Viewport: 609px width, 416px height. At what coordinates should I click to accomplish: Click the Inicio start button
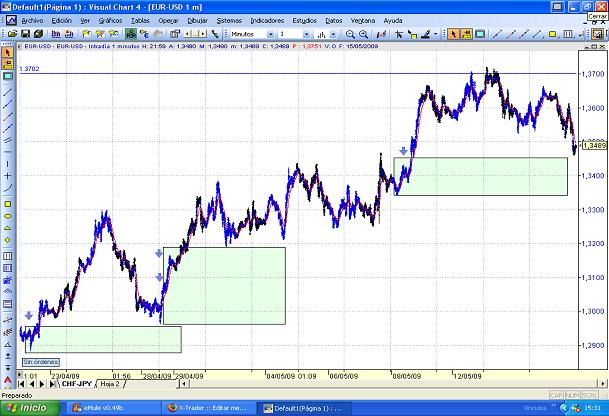tap(30, 408)
